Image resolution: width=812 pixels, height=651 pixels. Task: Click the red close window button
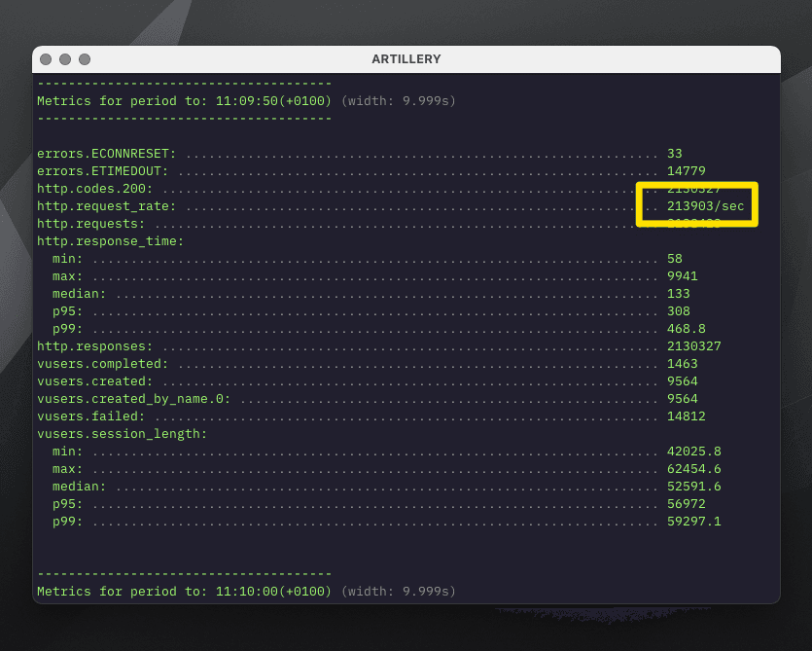pos(46,59)
